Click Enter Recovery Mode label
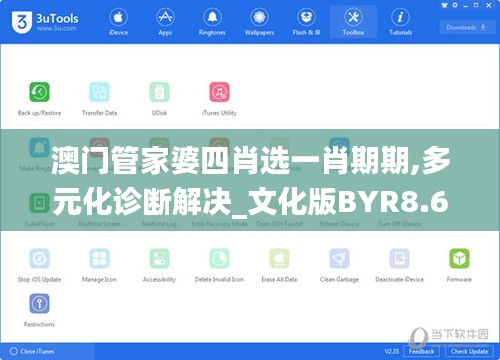 point(219,224)
